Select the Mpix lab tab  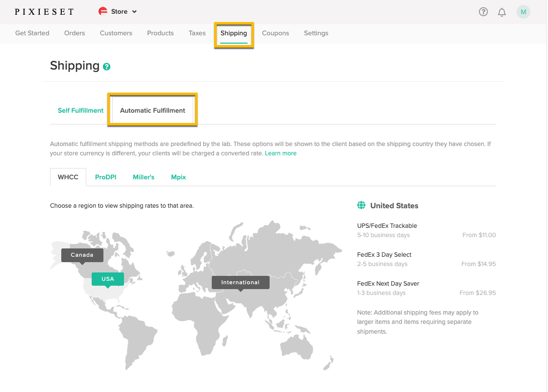(x=178, y=177)
